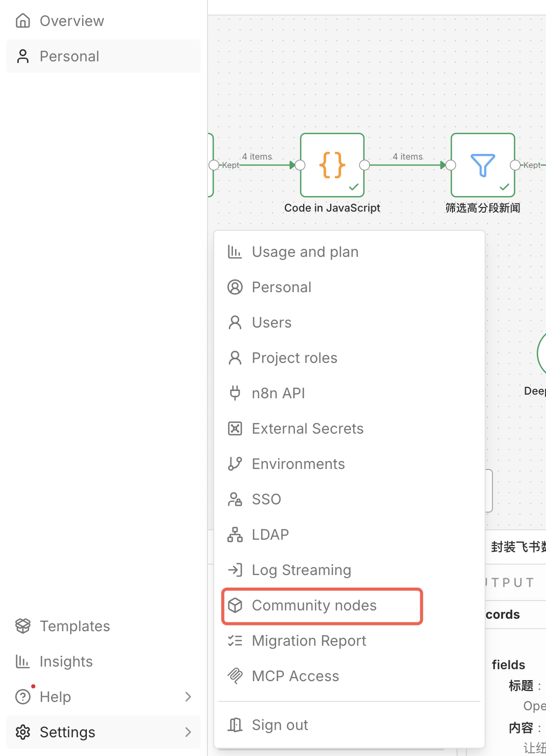The image size is (546, 756).
Task: Click the External Secrets boxed icon
Action: tap(235, 428)
